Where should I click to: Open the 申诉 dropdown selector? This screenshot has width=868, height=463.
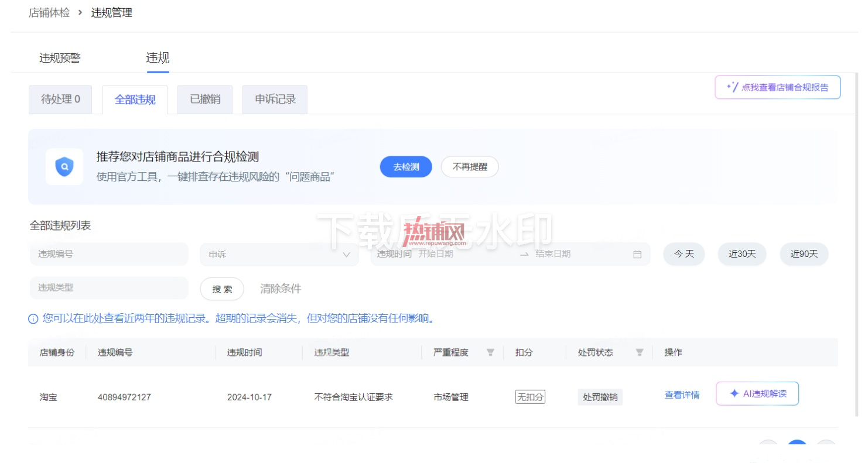click(x=279, y=254)
